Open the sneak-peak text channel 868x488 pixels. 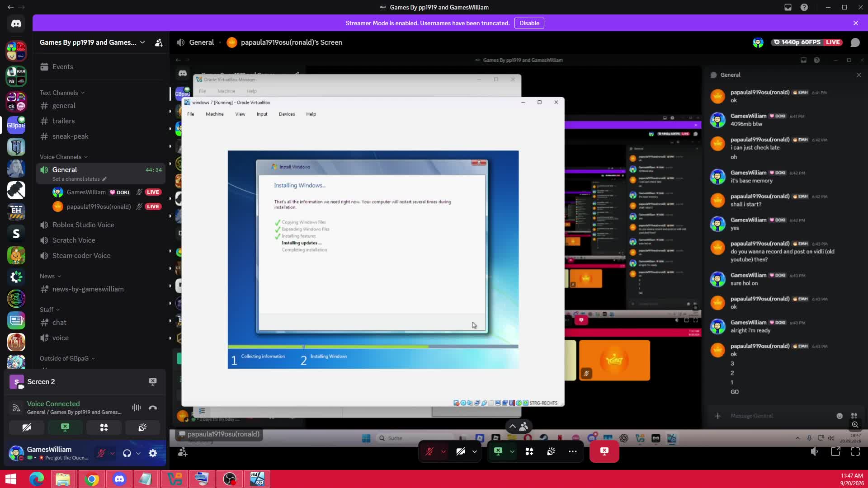[101, 136]
